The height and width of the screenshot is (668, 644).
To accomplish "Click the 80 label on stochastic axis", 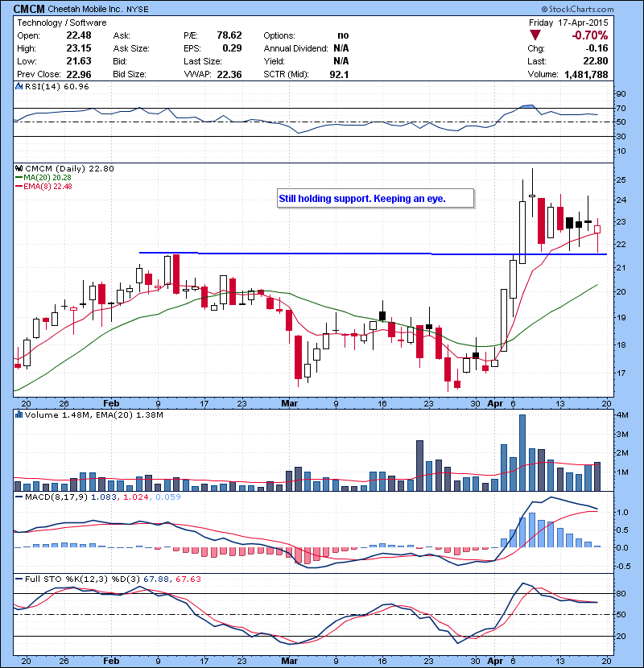I will [x=621, y=594].
